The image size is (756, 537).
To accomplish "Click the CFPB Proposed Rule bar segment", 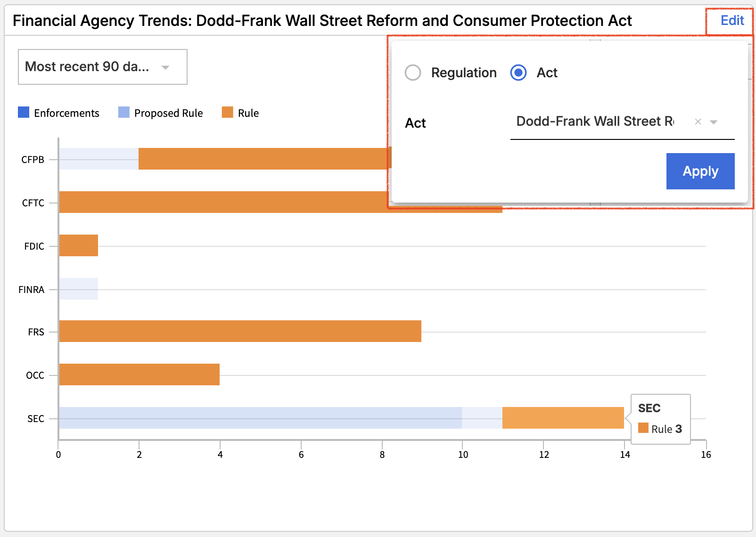I will pyautogui.click(x=99, y=159).
